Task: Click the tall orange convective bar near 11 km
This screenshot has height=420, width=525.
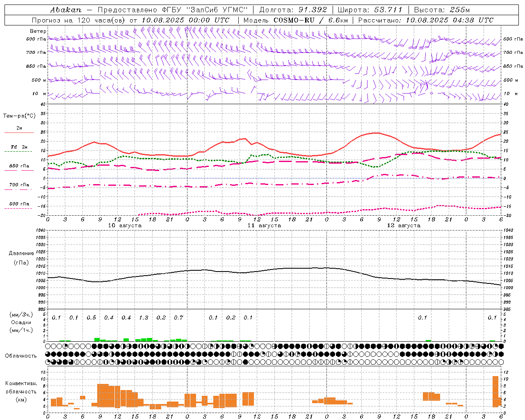Action: (495, 391)
